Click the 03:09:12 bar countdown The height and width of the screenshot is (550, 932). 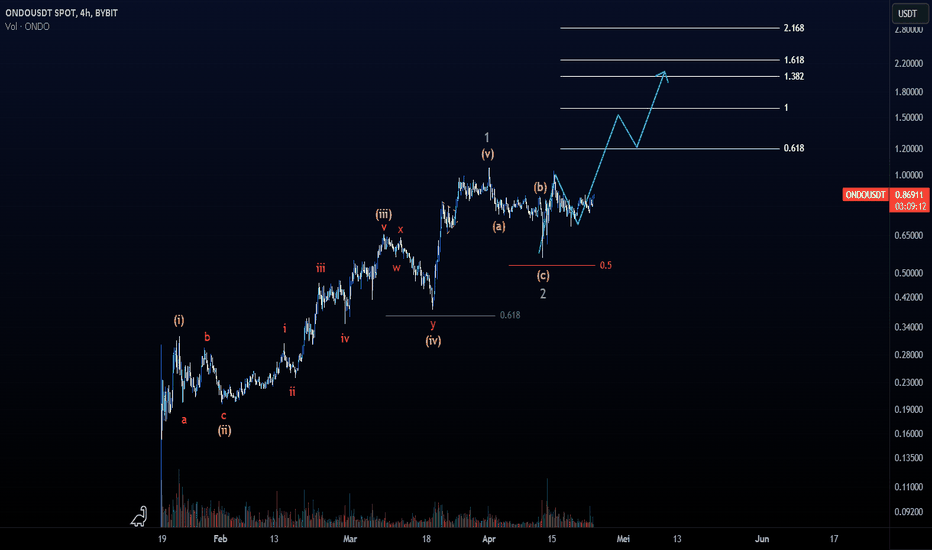click(x=909, y=206)
